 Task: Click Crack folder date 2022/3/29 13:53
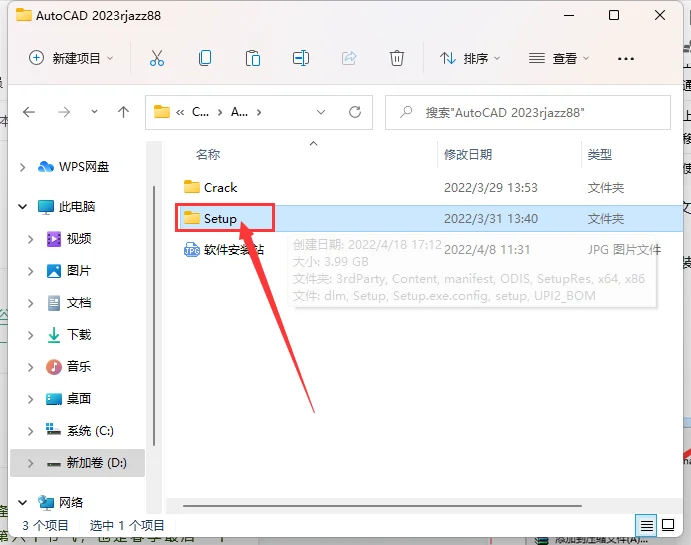(490, 188)
